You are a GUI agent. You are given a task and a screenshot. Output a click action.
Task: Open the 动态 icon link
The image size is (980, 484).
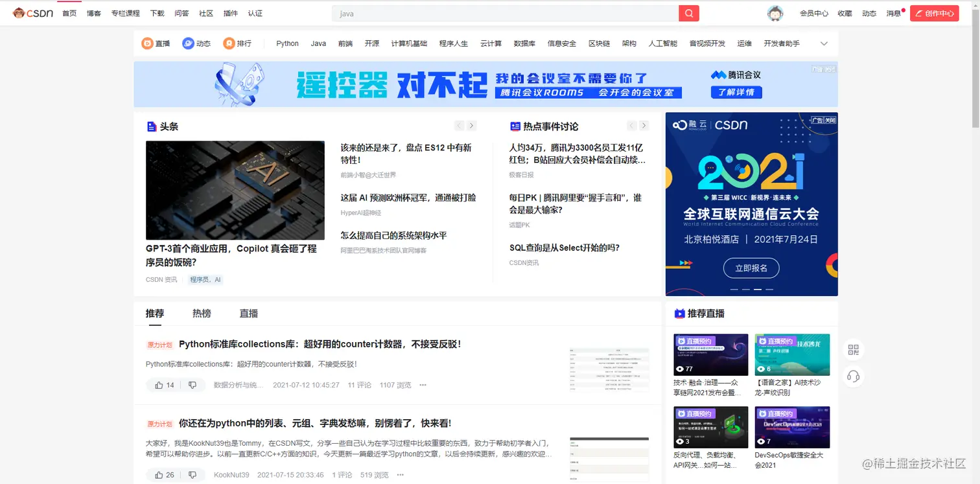pos(196,43)
